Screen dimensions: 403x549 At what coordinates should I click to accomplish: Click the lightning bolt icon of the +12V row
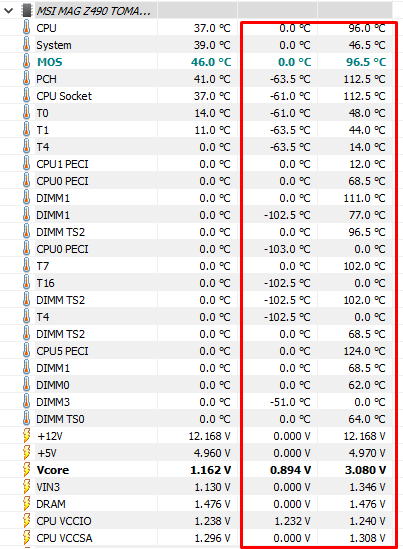click(x=27, y=436)
